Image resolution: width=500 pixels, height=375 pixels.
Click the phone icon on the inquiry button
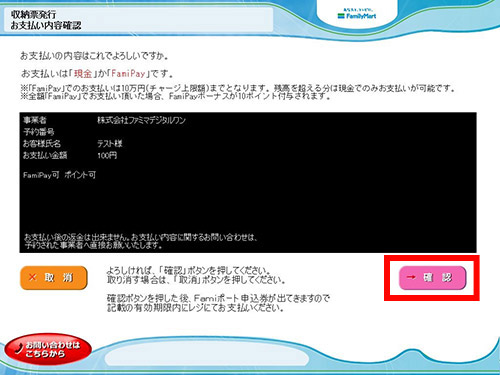[19, 348]
